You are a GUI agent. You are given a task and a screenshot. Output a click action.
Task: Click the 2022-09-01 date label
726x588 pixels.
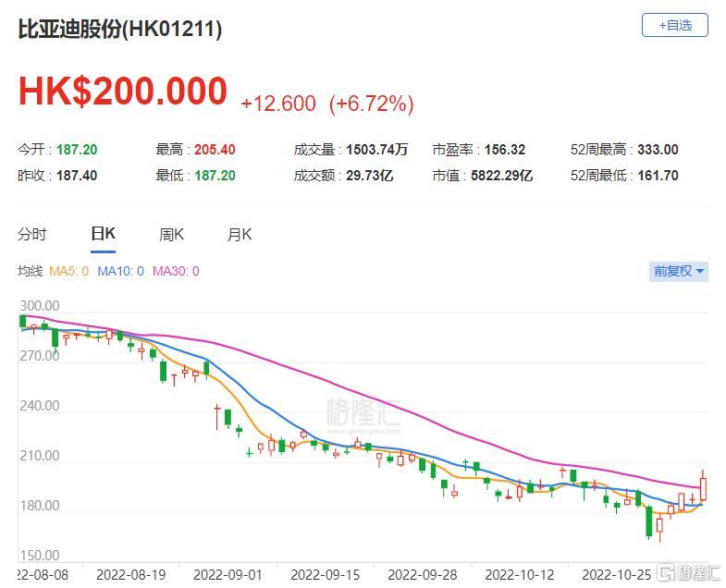point(228,575)
